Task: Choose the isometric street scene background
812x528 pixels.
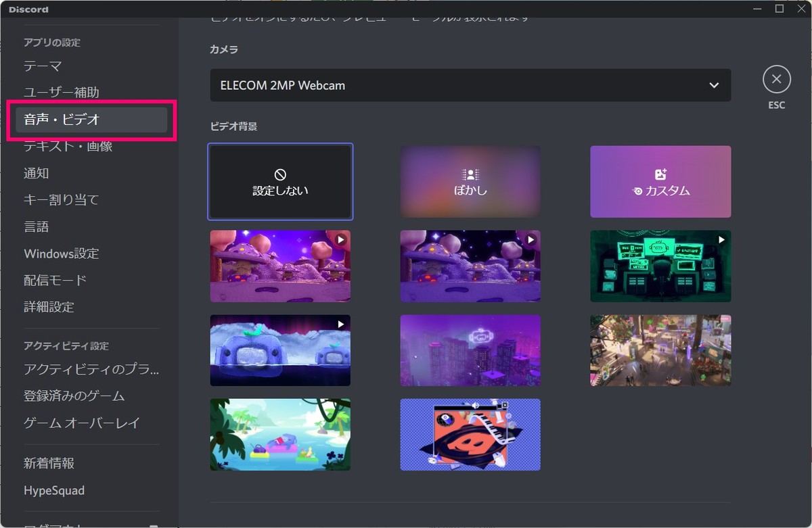Action: click(x=660, y=350)
